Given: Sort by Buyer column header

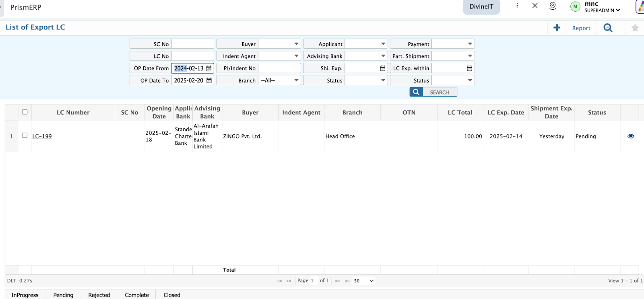Looking at the screenshot, I should pos(250,112).
